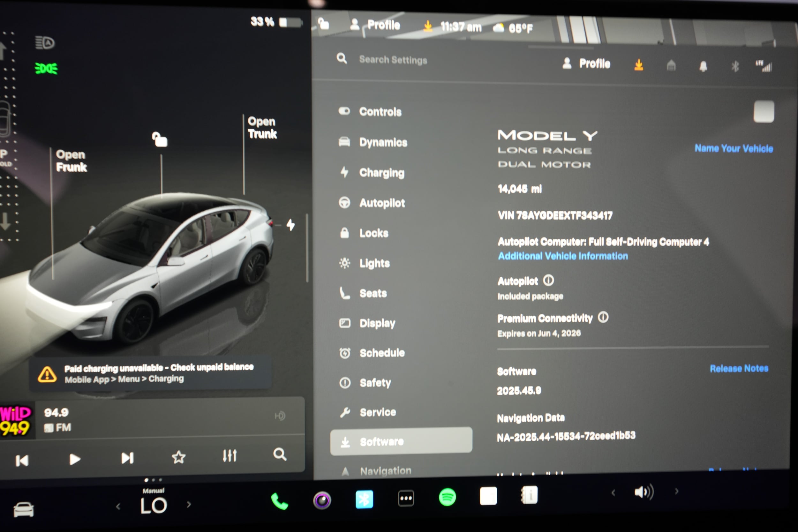Tap the Search Settings input field
Screen dimensions: 798x532
pos(392,60)
